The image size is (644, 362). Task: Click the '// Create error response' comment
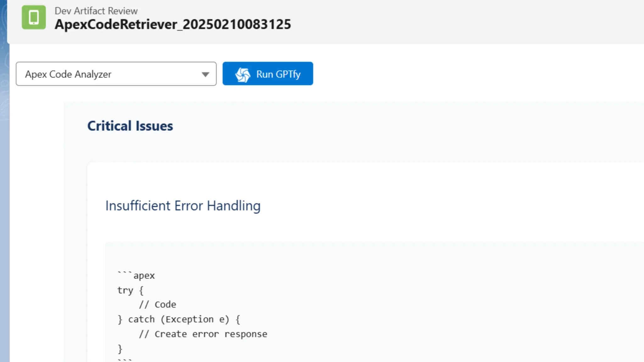pyautogui.click(x=203, y=334)
